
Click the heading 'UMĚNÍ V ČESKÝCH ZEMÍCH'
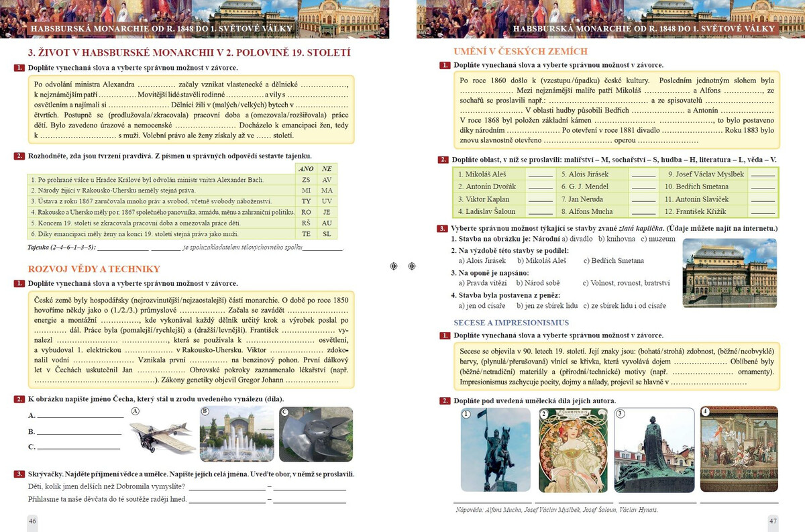(x=521, y=51)
